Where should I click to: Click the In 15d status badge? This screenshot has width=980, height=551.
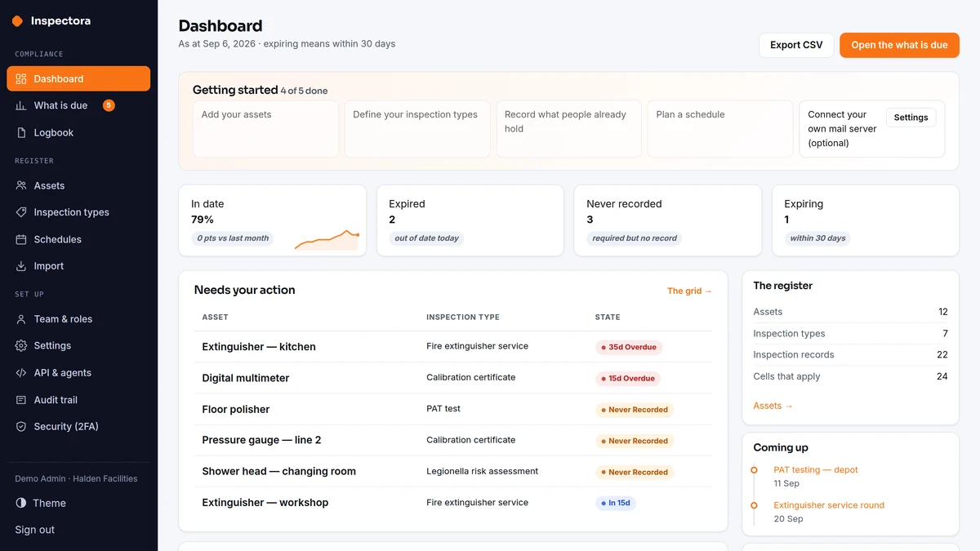point(616,503)
